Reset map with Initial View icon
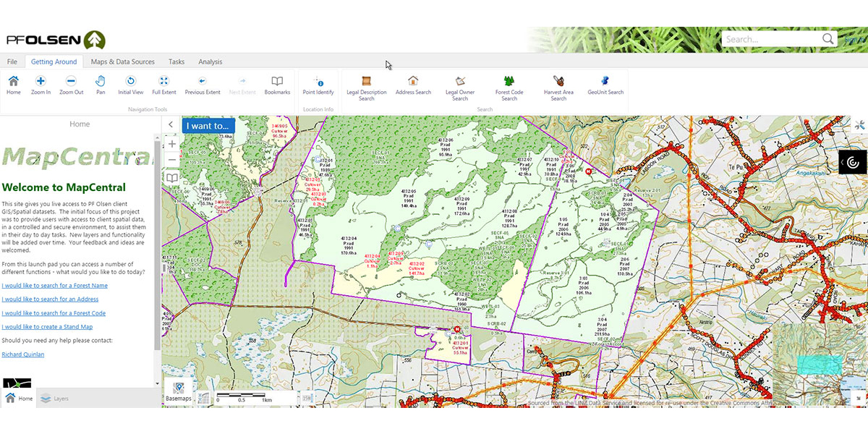 click(131, 83)
